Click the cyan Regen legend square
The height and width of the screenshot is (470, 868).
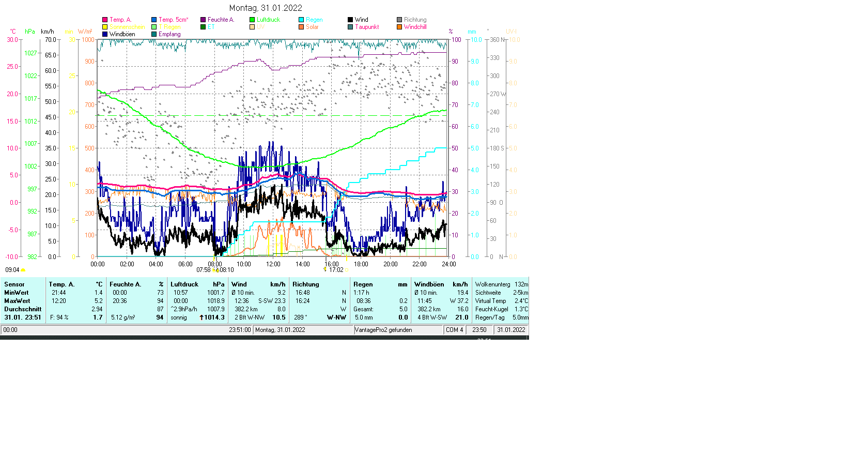tap(301, 20)
